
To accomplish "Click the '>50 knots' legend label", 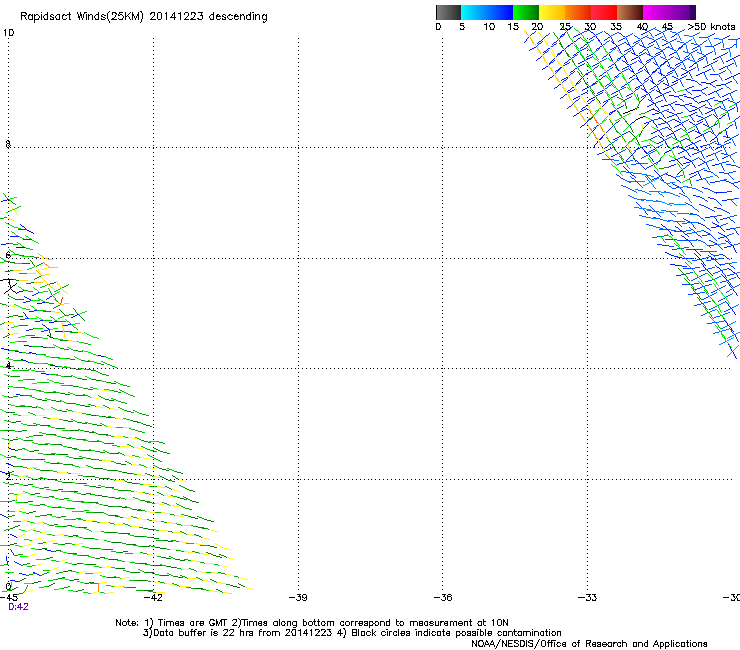I will point(711,27).
